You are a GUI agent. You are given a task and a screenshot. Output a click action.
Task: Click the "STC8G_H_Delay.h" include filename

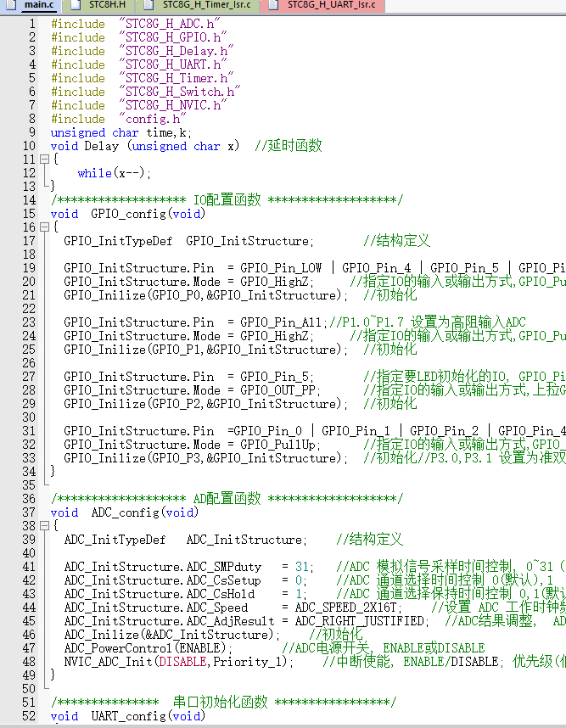pos(176,51)
